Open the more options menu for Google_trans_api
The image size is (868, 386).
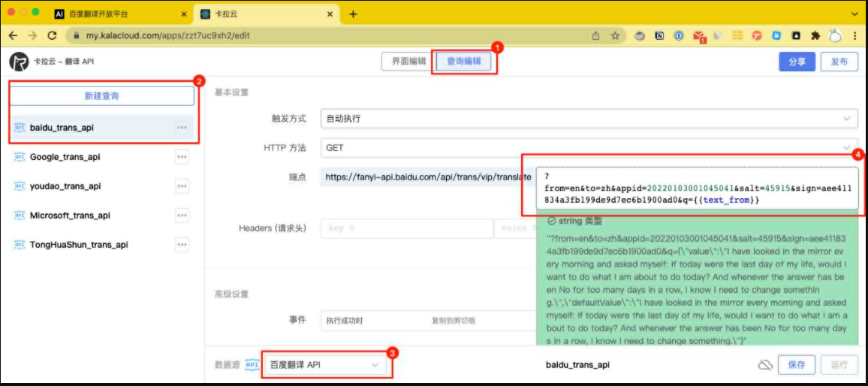(182, 157)
